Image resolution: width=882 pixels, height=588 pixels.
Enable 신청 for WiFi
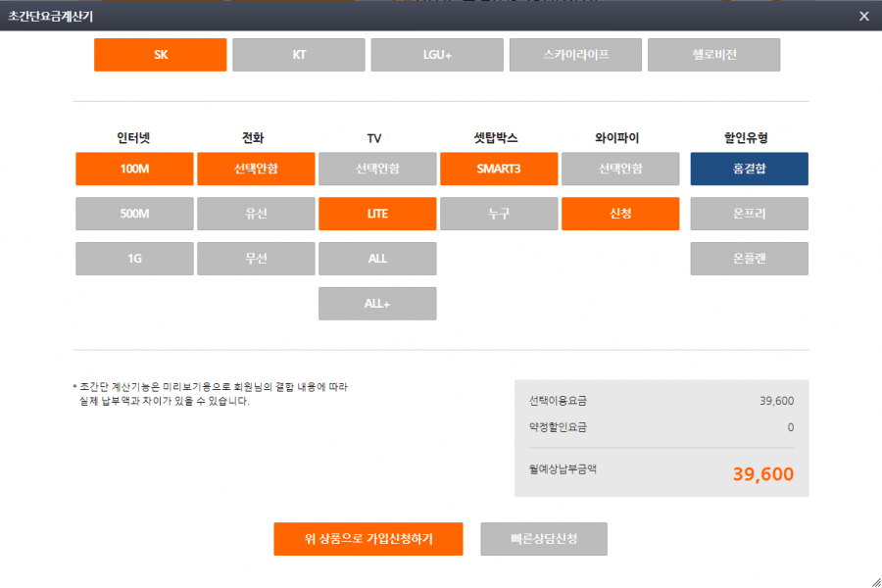click(x=620, y=214)
